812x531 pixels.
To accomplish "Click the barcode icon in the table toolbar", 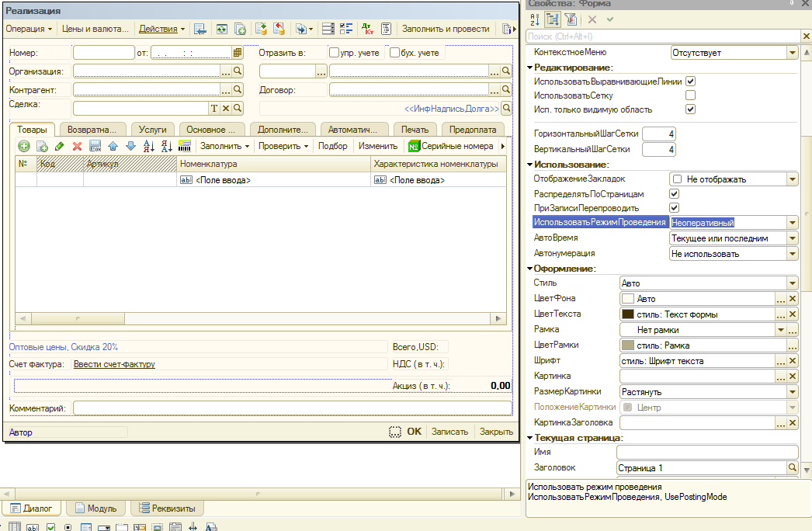I will pos(185,146).
